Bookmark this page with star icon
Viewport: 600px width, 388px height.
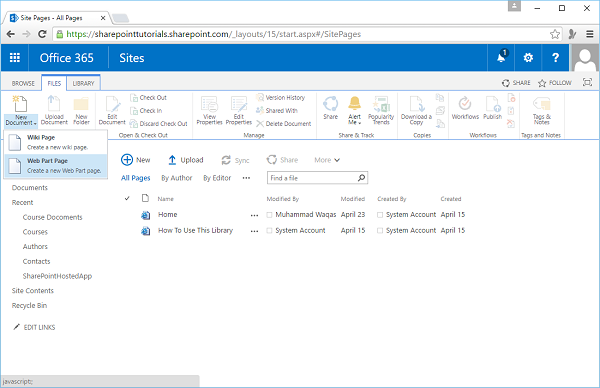[555, 34]
